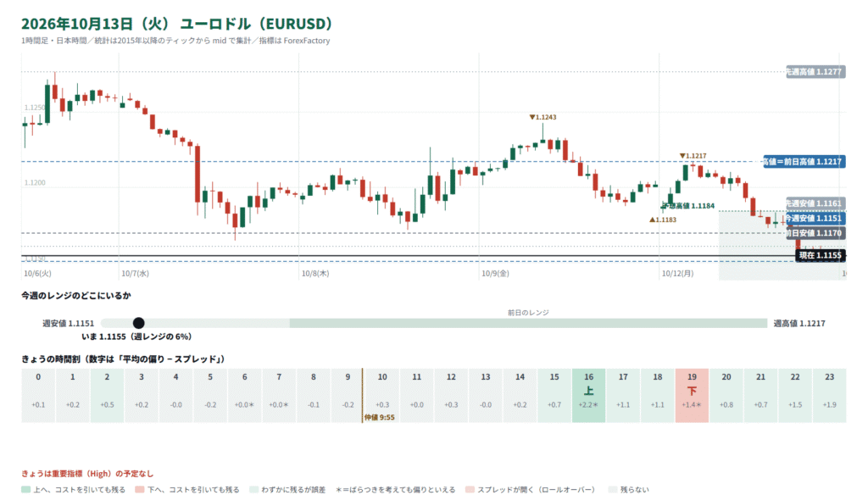868x495 pixels.
Task: Click the 10/6(火) date axis label
Action: click(37, 274)
